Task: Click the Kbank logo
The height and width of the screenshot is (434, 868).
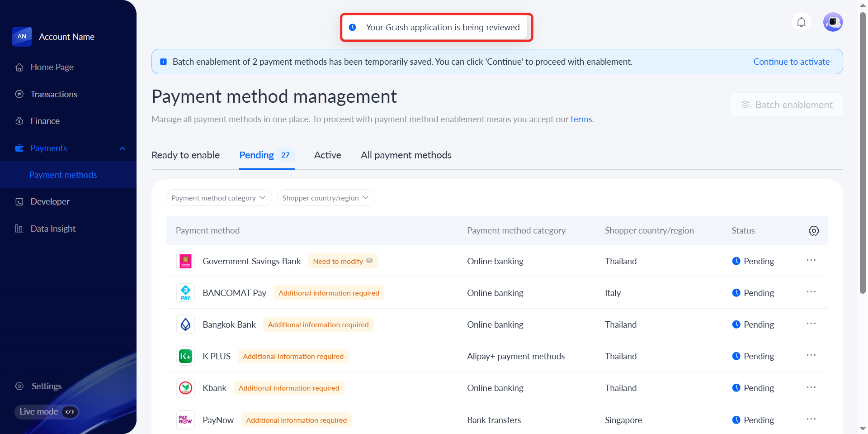Action: [x=185, y=388]
